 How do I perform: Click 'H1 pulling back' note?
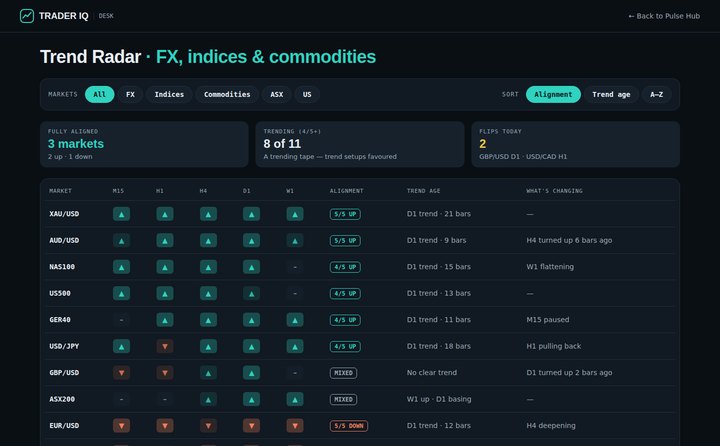coord(553,346)
